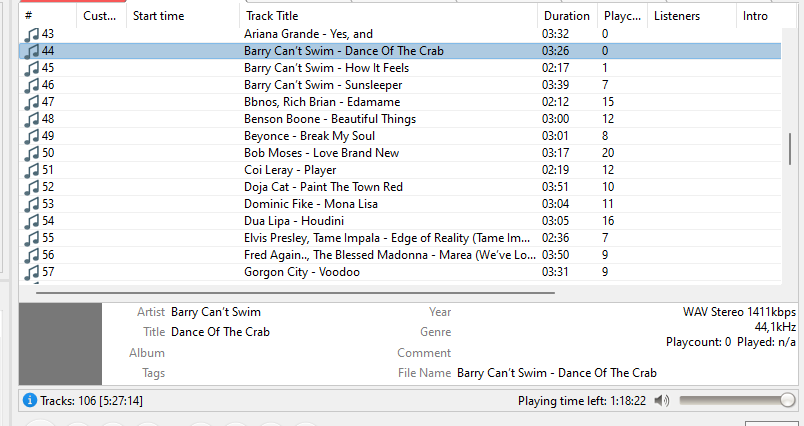Click the speaker volume icon
The height and width of the screenshot is (426, 804).
tap(661, 400)
